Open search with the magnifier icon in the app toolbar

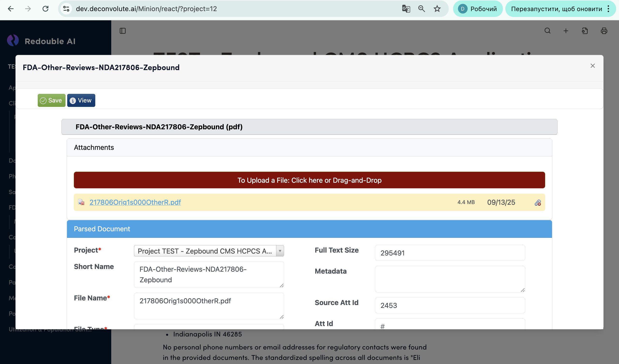547,31
